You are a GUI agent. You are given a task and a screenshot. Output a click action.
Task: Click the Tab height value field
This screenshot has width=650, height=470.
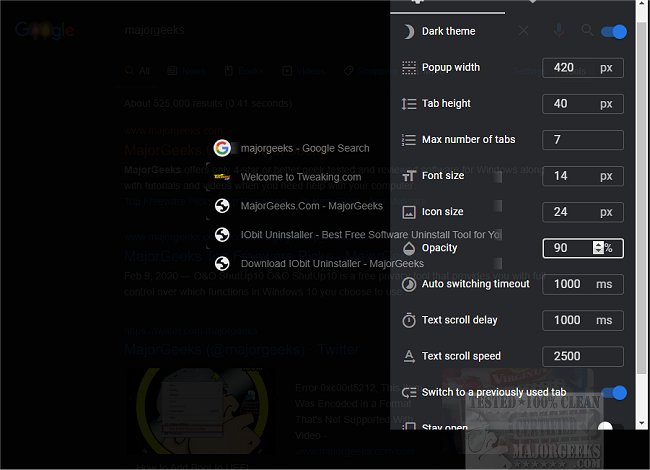[x=583, y=104]
